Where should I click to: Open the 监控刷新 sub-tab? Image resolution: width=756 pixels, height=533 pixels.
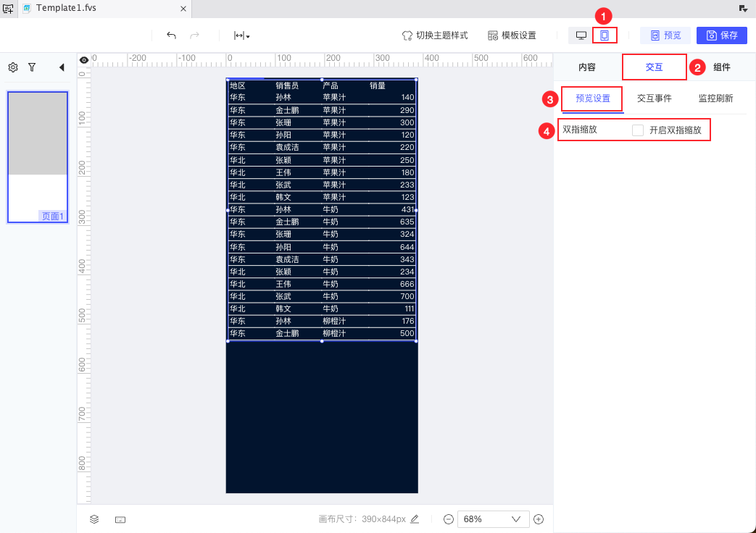coord(715,98)
